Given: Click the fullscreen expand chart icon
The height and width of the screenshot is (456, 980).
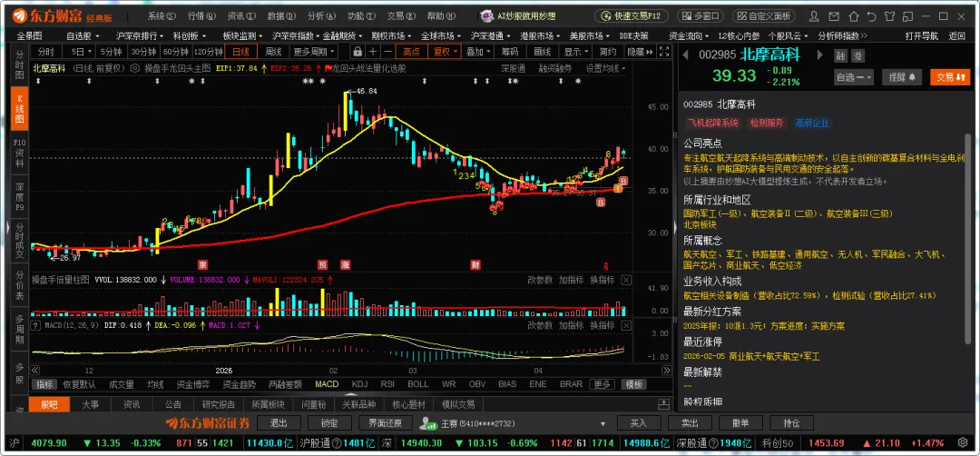Looking at the screenshot, I should [x=664, y=51].
